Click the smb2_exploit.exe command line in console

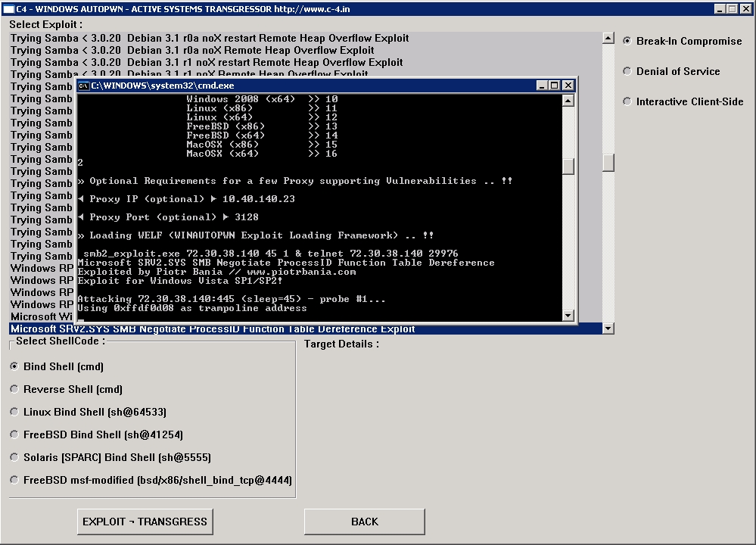click(x=270, y=254)
